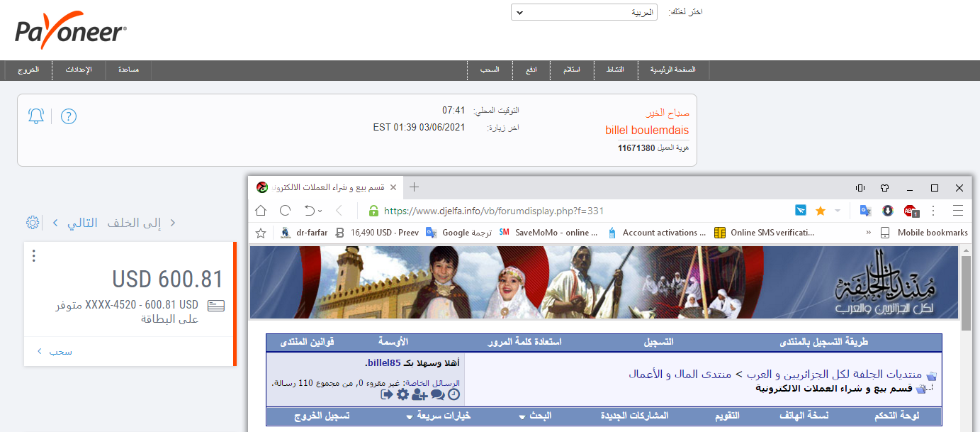980x432 pixels.
Task: Open browser three-dot extensions menu
Action: click(933, 211)
